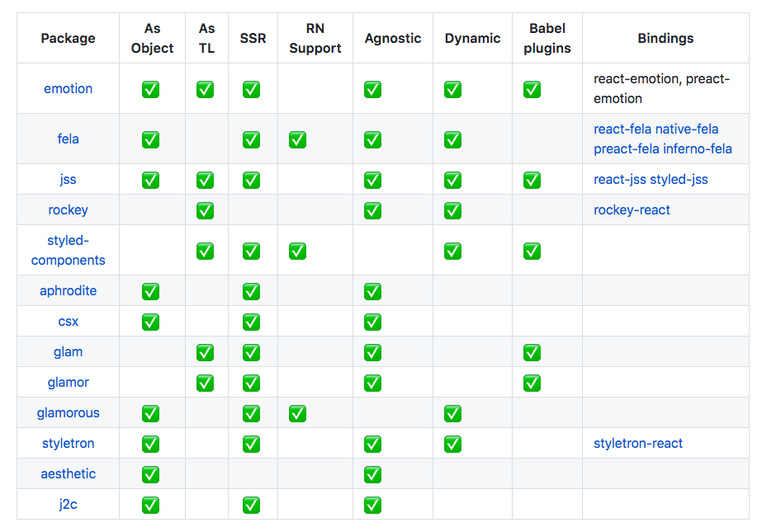This screenshot has height=532, width=762.
Task: Open the styled-components package link
Action: 68,250
